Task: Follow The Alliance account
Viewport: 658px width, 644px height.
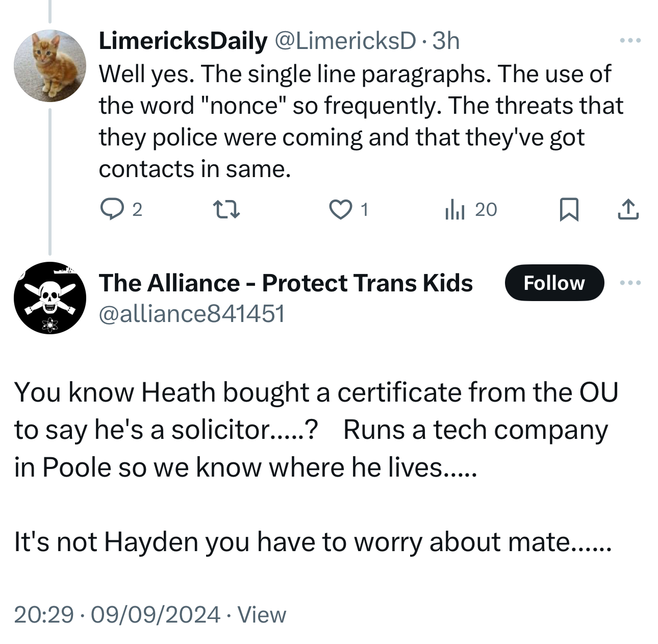Action: click(x=554, y=283)
